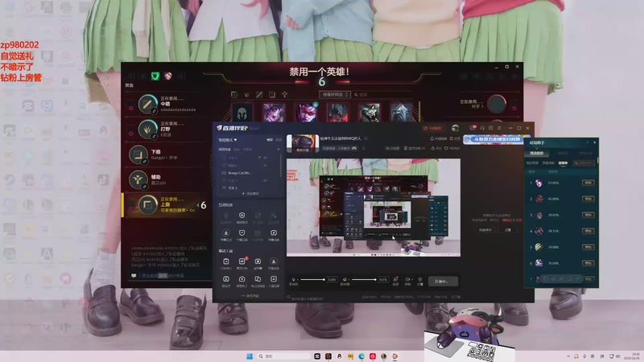
Task: Mute the microphone icon in streaming app
Action: (294, 280)
